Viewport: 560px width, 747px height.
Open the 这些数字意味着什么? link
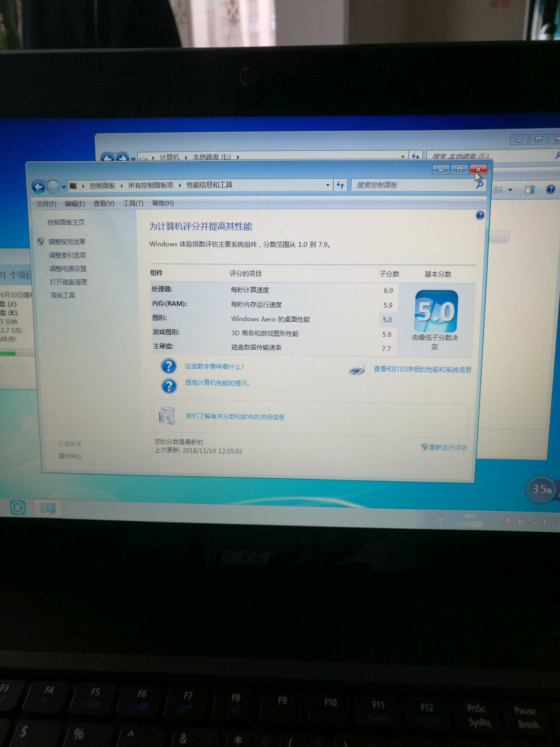214,366
